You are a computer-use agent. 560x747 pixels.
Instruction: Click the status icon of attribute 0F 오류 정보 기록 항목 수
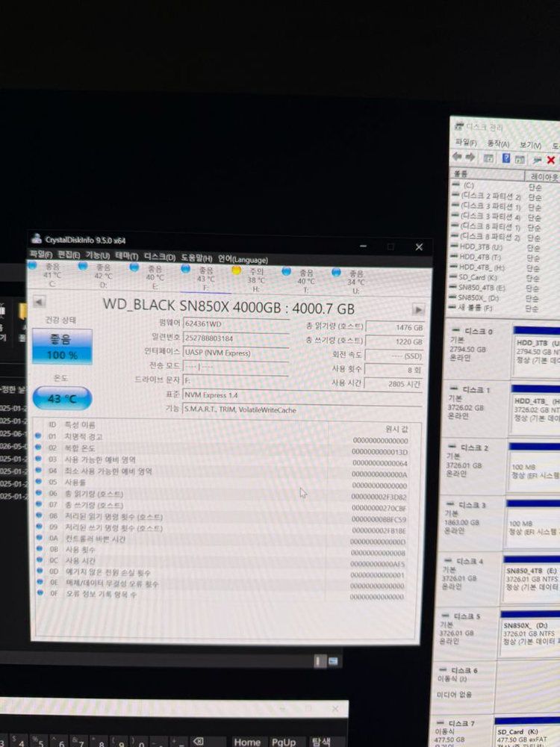(40, 592)
